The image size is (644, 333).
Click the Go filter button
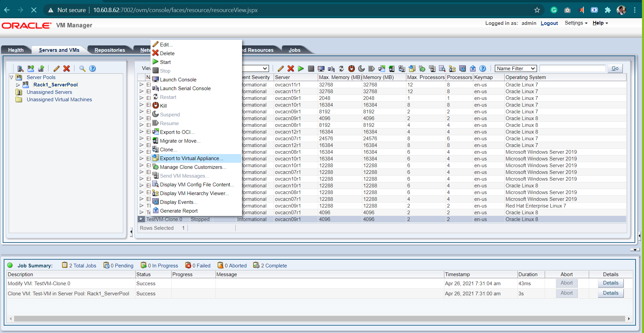coord(615,69)
